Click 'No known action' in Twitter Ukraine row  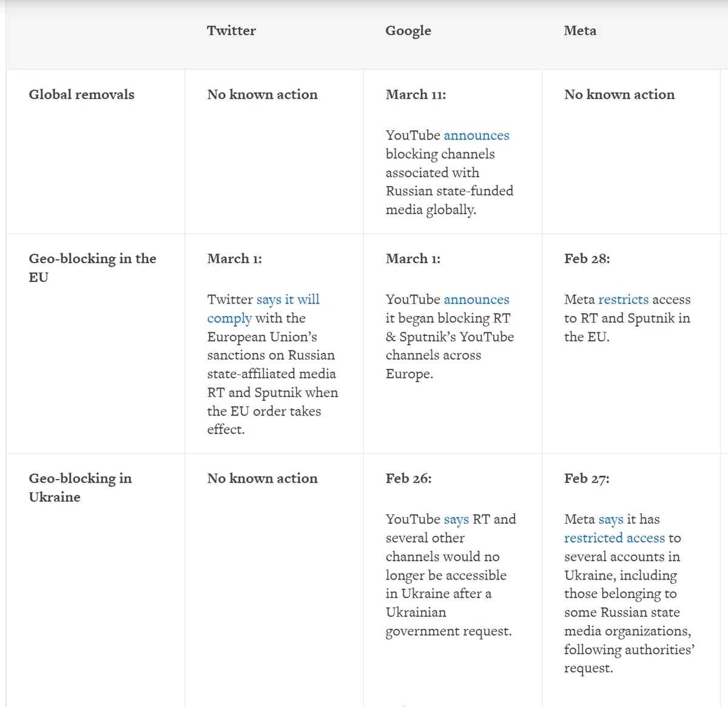262,478
